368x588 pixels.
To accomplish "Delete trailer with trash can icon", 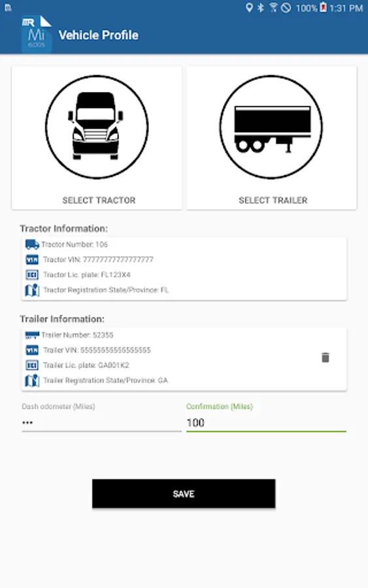I will click(x=326, y=357).
